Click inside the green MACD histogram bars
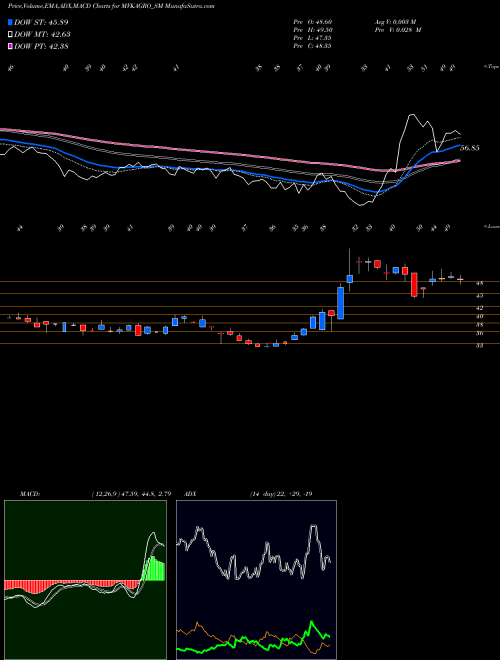The image size is (500, 660). 155,570
